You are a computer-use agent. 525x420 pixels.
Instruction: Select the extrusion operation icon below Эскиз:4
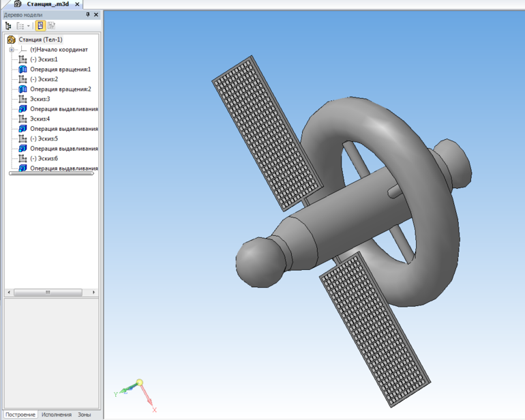pos(22,129)
